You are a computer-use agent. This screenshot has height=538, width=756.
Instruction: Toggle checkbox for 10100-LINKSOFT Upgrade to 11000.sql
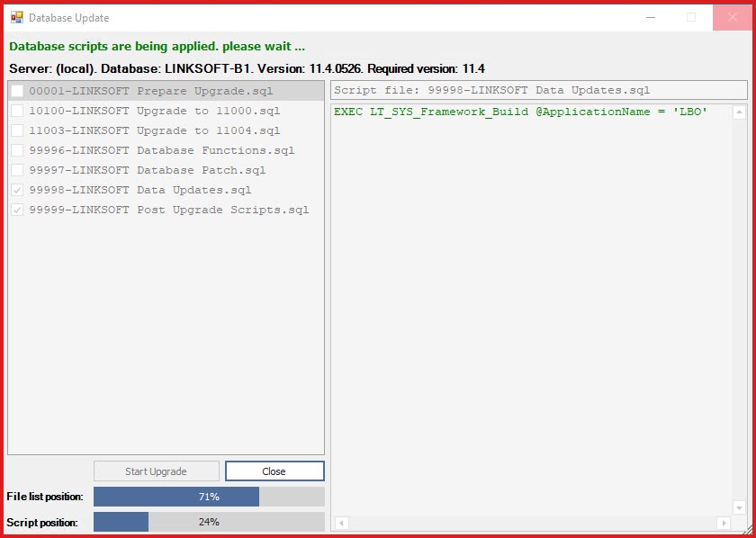17,111
